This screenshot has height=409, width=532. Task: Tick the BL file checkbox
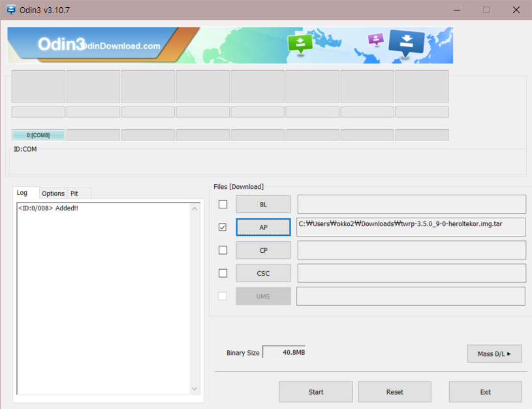(x=223, y=204)
